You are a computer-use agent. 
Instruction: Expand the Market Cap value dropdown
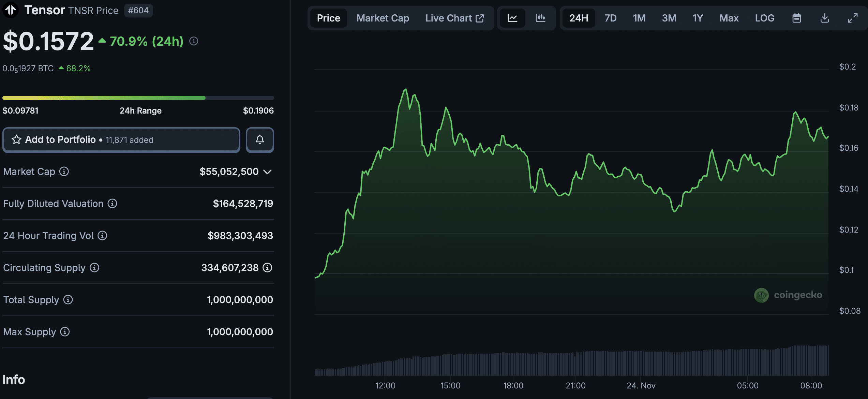267,172
